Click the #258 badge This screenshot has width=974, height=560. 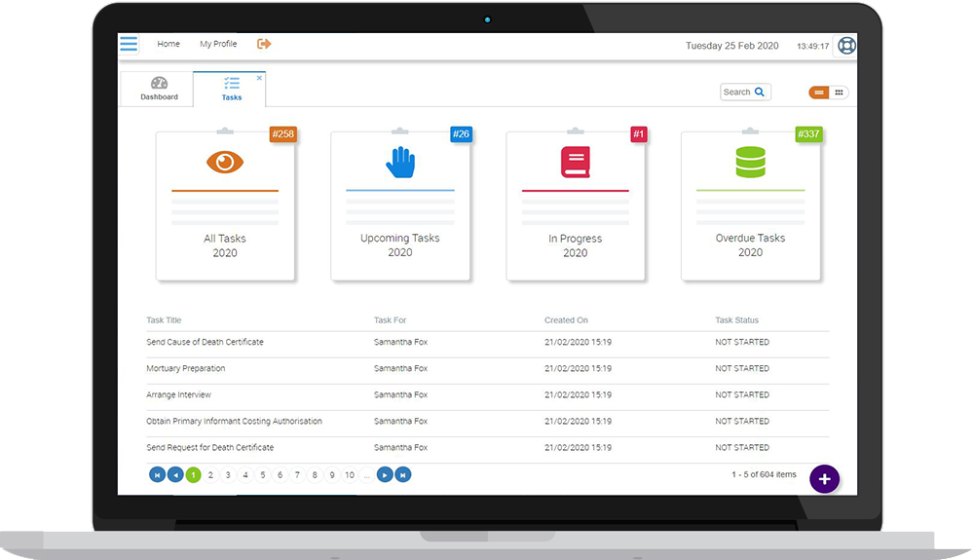pos(282,134)
